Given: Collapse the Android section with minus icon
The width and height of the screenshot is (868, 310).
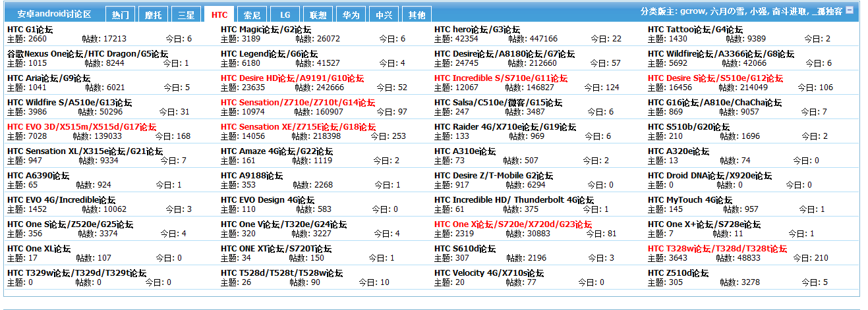Looking at the screenshot, I should (x=850, y=10).
